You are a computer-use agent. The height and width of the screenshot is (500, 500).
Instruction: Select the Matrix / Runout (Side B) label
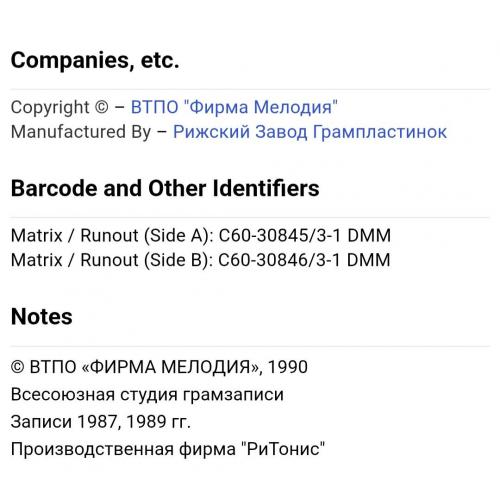(x=112, y=260)
